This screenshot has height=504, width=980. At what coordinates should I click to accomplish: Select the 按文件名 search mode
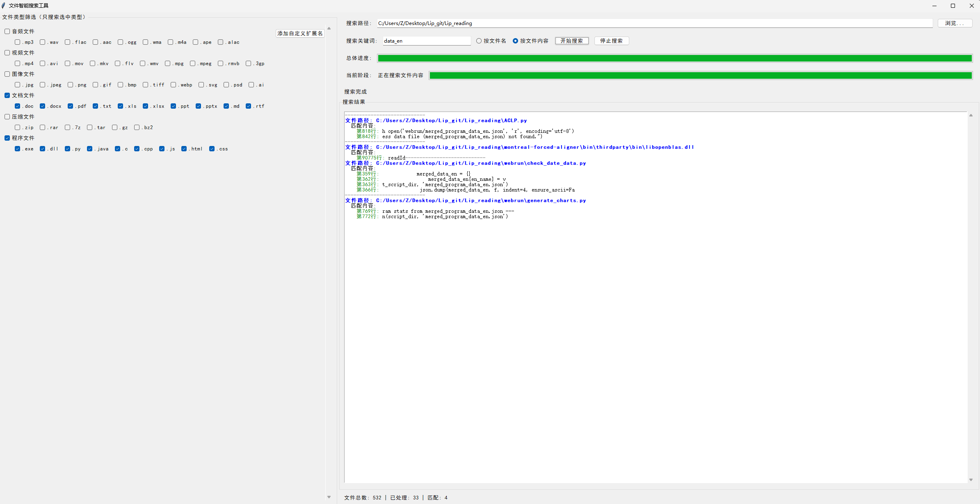479,41
